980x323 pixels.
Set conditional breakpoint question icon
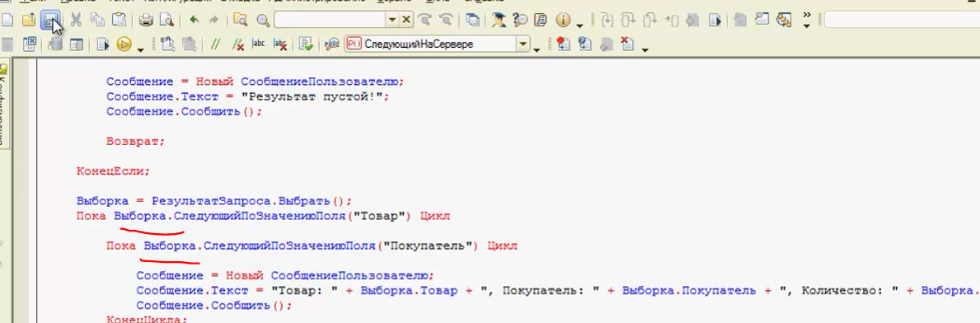[584, 44]
